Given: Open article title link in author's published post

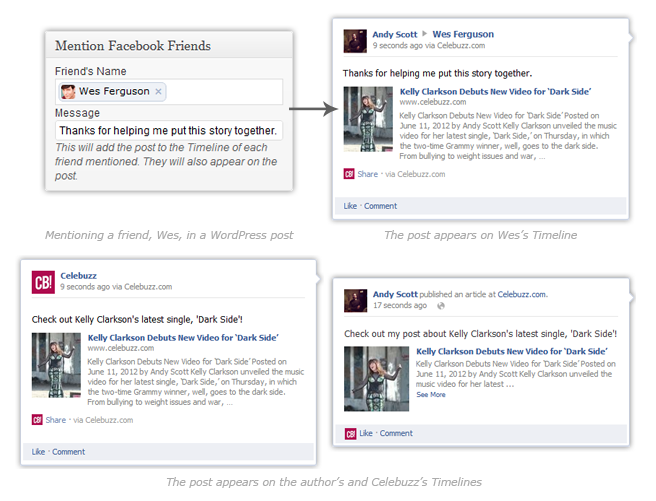Looking at the screenshot, I should tap(510, 352).
